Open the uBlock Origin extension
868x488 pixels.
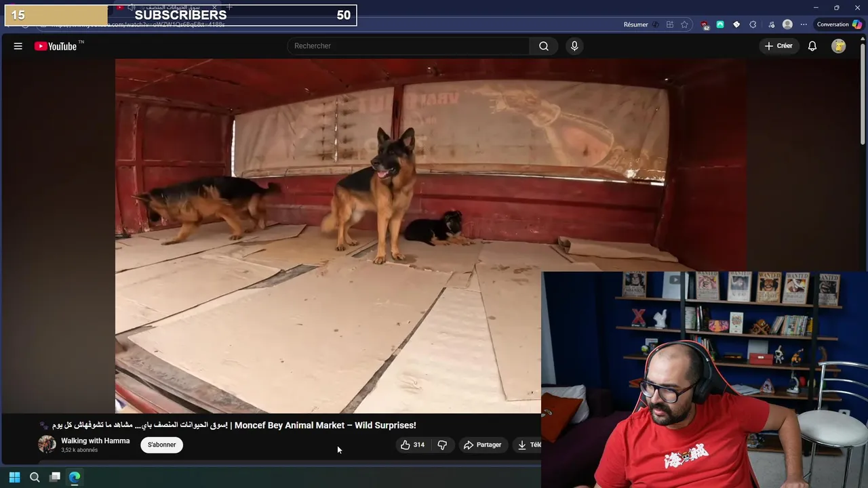[705, 25]
